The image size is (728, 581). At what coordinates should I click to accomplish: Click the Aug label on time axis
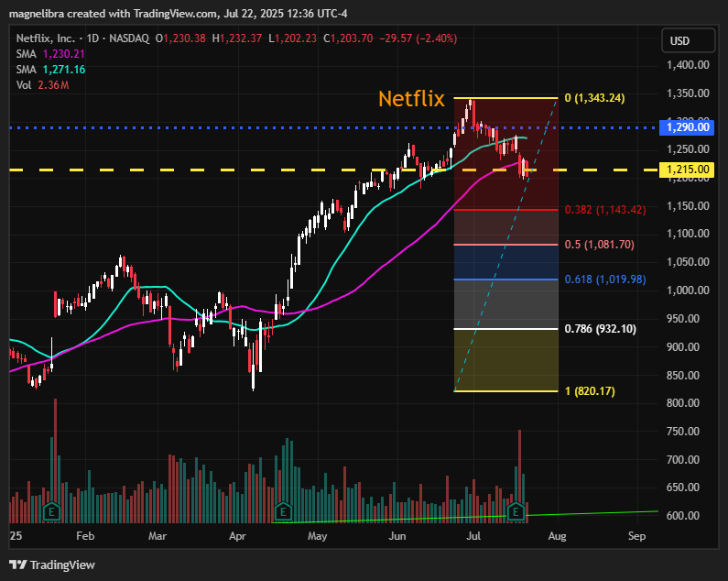pyautogui.click(x=557, y=536)
